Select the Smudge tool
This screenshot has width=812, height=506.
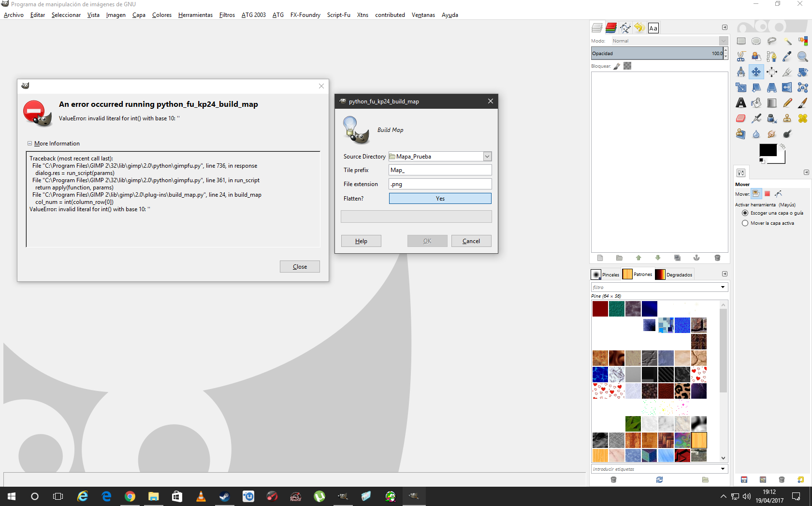pyautogui.click(x=772, y=134)
